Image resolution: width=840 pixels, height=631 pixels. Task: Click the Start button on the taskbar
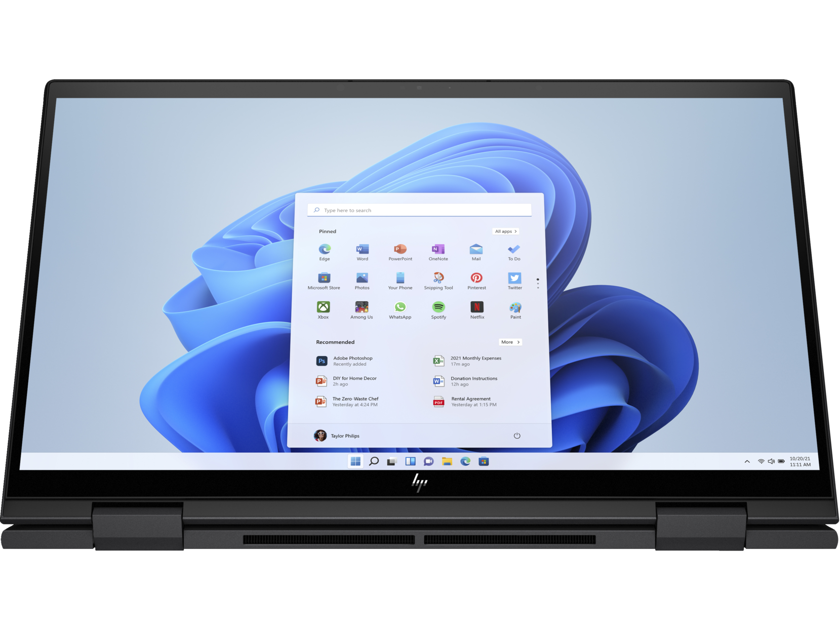356,461
